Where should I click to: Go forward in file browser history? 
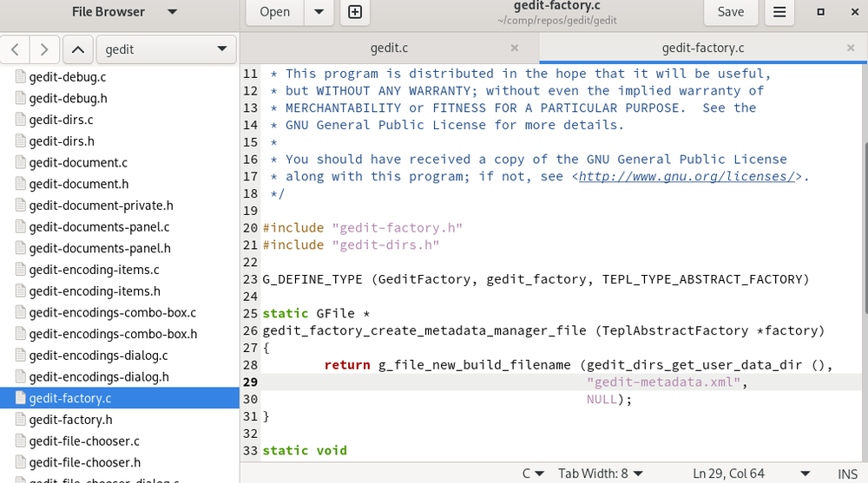click(x=44, y=49)
